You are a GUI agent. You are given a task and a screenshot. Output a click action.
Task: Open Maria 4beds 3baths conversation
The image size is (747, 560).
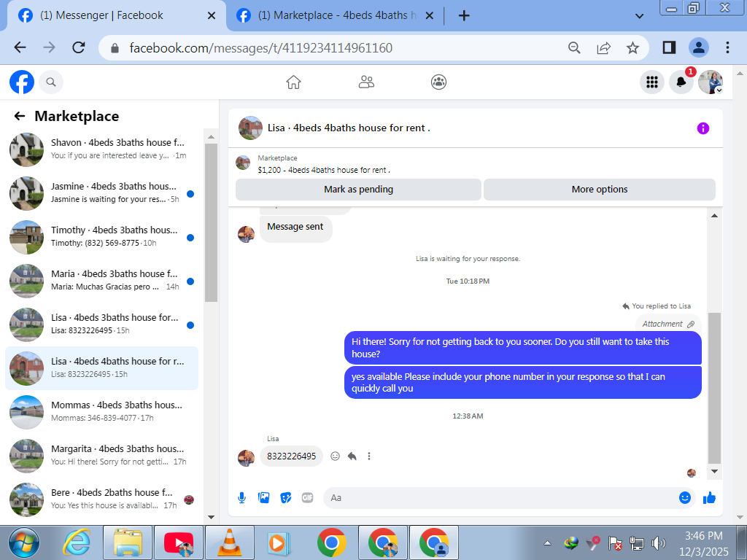coord(101,281)
